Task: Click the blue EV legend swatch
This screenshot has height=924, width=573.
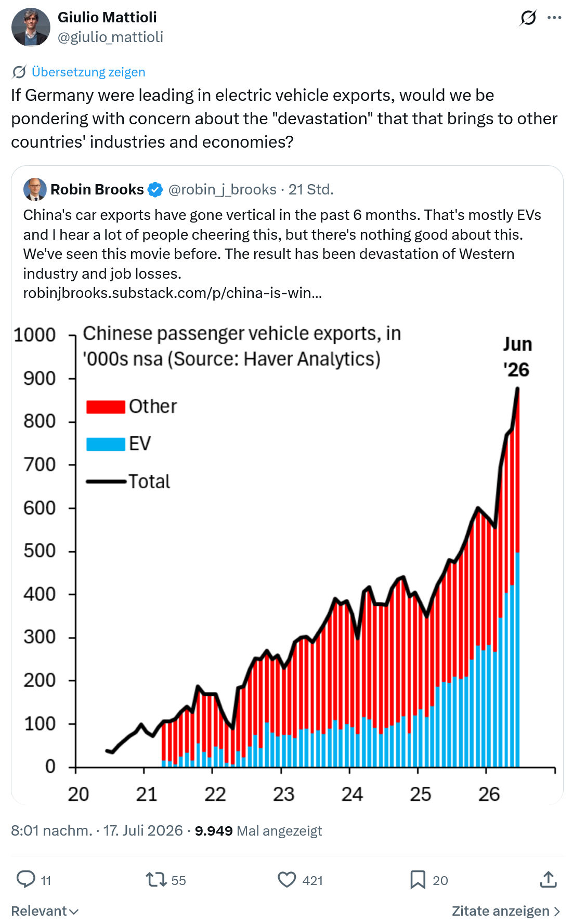Action: [106, 444]
